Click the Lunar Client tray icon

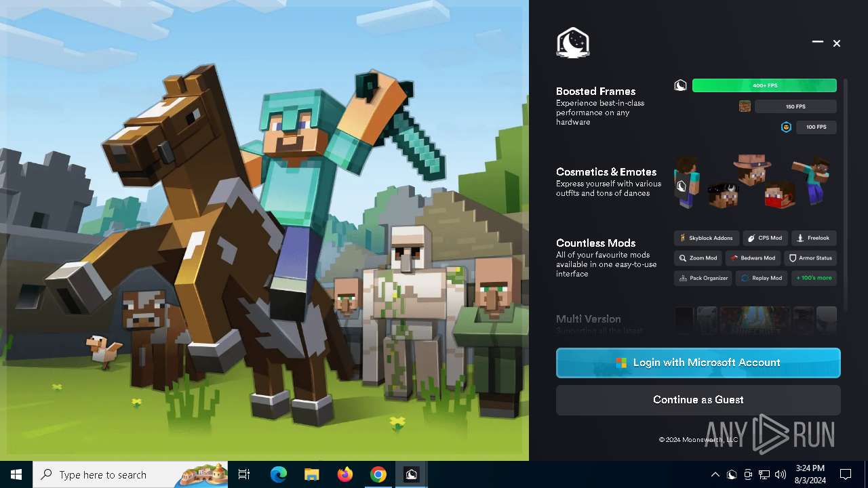tap(732, 474)
